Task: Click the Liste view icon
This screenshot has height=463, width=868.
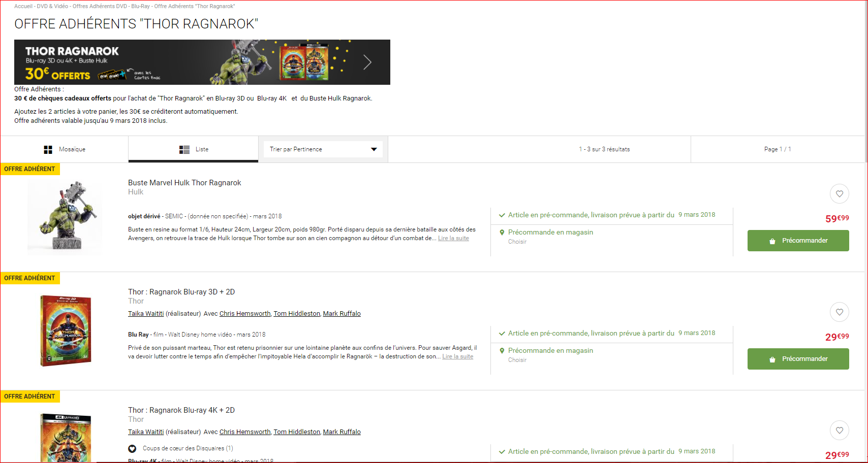Action: (x=184, y=149)
